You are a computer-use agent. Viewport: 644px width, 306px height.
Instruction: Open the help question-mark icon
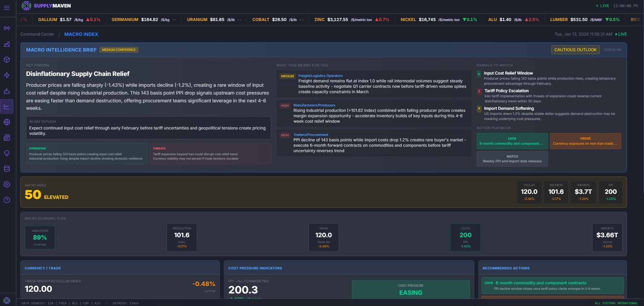coord(7,200)
